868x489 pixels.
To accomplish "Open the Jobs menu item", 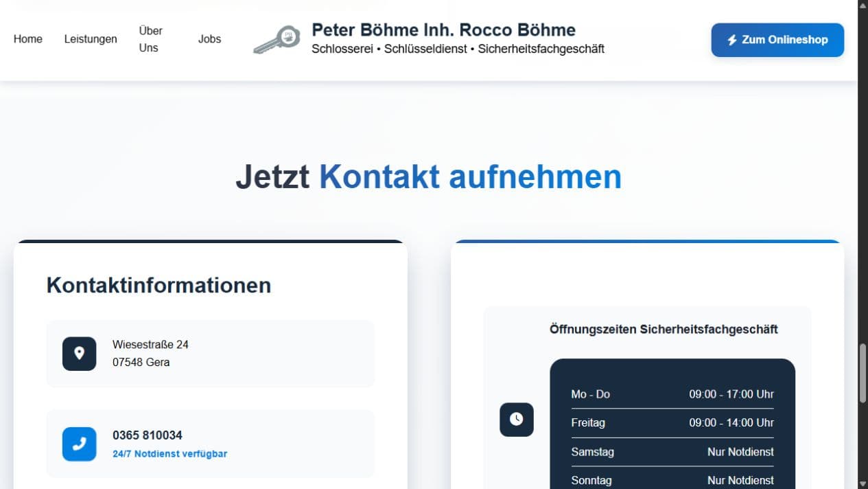I will 209,39.
